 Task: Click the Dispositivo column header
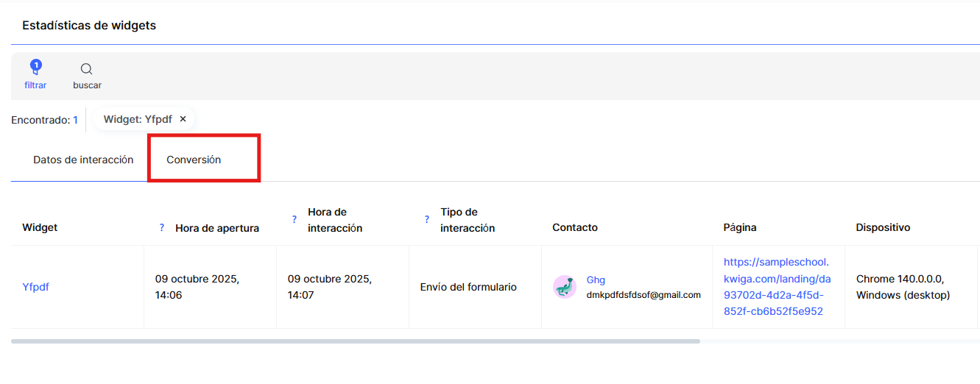pyautogui.click(x=883, y=227)
